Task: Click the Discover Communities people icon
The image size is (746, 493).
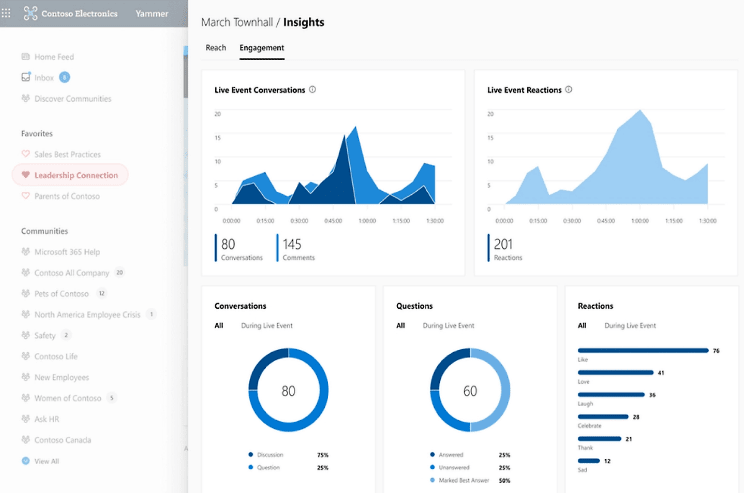Action: tap(26, 99)
